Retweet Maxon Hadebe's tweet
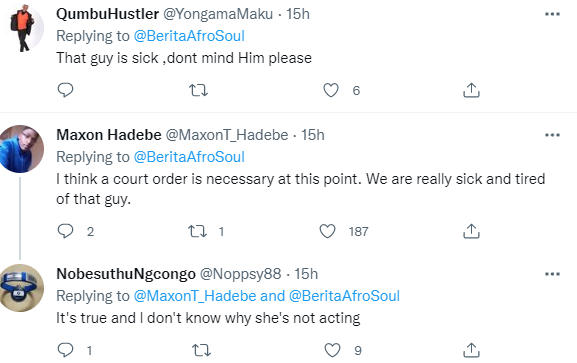 197,231
